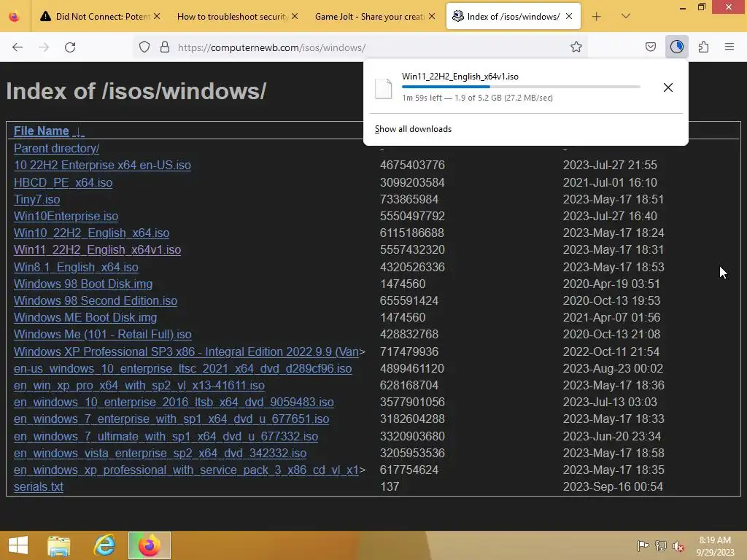The width and height of the screenshot is (747, 560).
Task: Switch to the Did Not Connect tab
Action: point(98,17)
